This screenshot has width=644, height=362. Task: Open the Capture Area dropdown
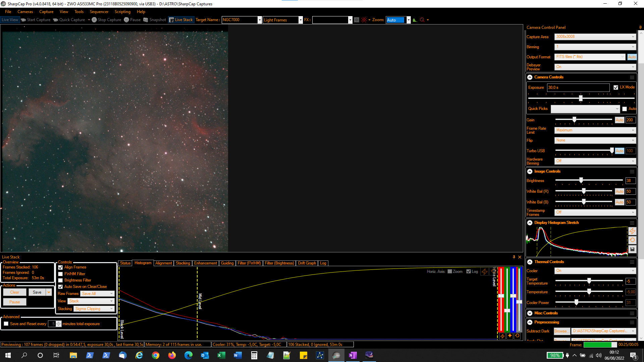point(595,37)
